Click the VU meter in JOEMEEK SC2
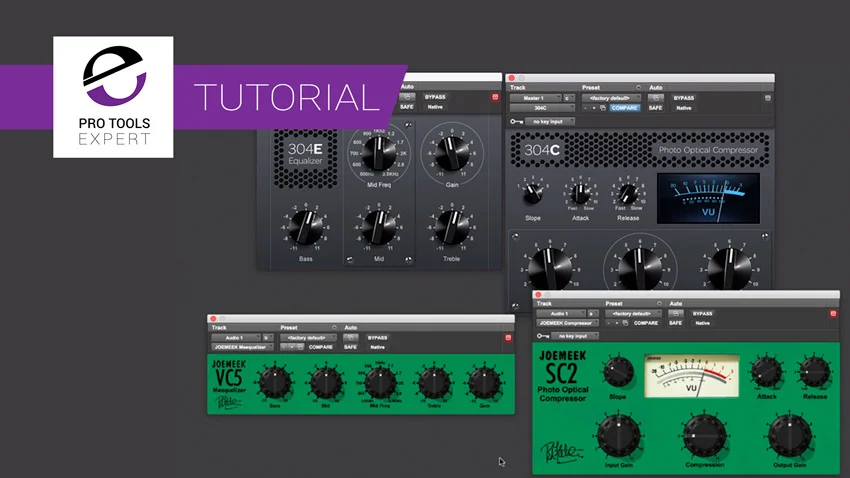This screenshot has height=478, width=850. [691, 376]
